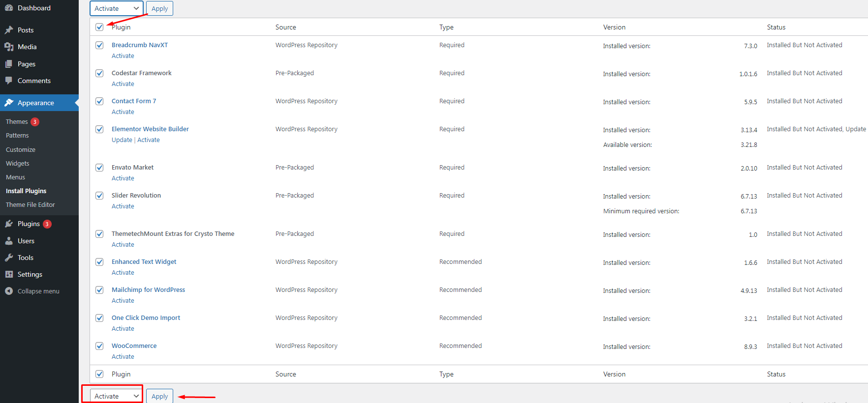Open the Themes submenu item
Image resolution: width=868 pixels, height=403 pixels.
17,121
